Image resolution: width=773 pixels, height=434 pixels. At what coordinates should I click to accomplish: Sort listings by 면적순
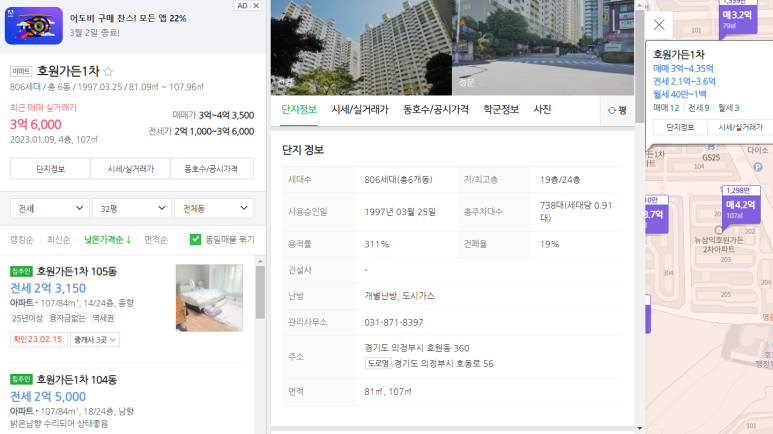pyautogui.click(x=156, y=240)
